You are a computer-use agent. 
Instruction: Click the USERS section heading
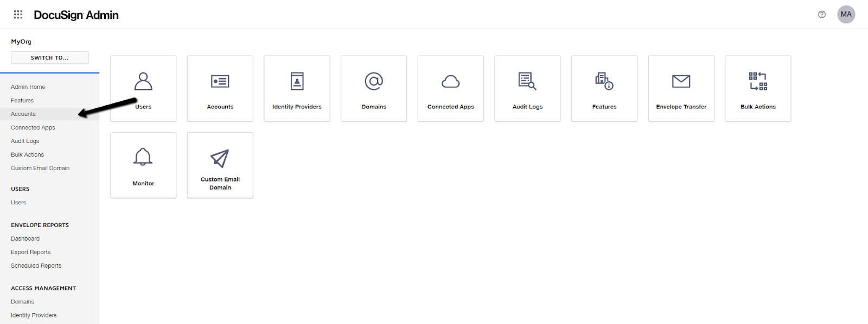20,189
